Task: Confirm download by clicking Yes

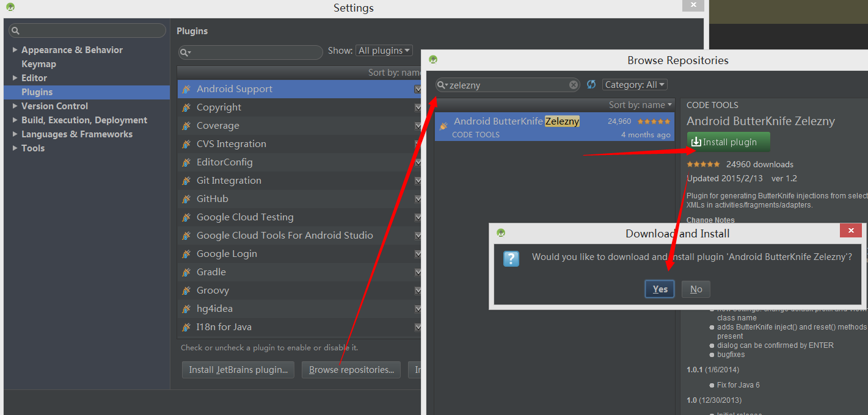Action: [660, 289]
